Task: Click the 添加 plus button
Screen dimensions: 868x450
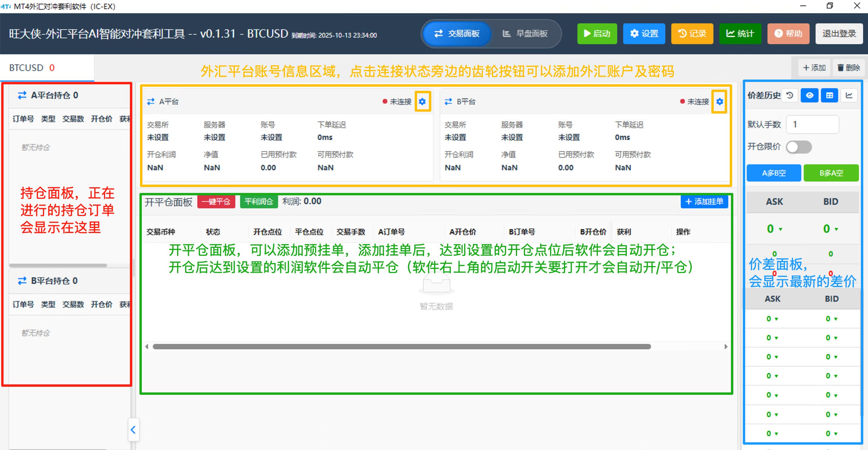Action: (x=814, y=68)
